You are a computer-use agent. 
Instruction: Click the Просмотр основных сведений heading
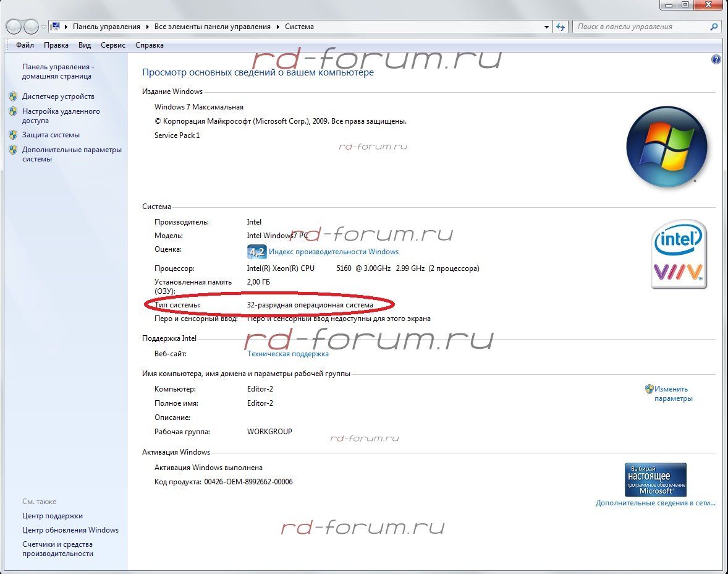tap(258, 72)
